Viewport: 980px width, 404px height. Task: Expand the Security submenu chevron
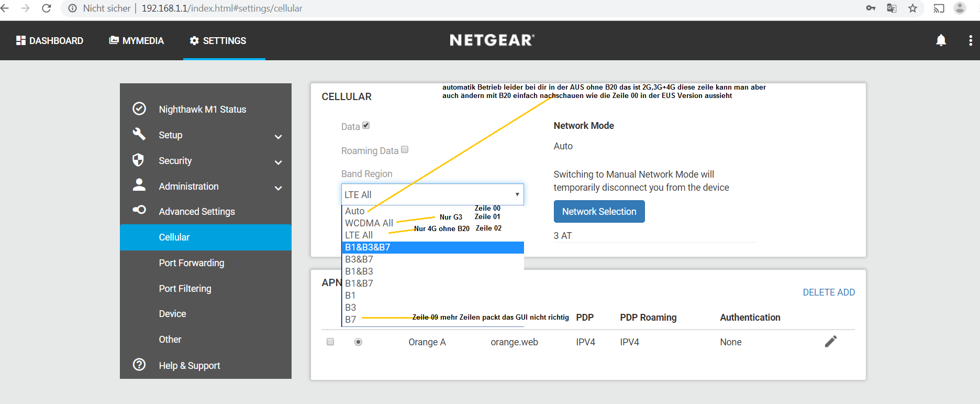[x=279, y=162]
